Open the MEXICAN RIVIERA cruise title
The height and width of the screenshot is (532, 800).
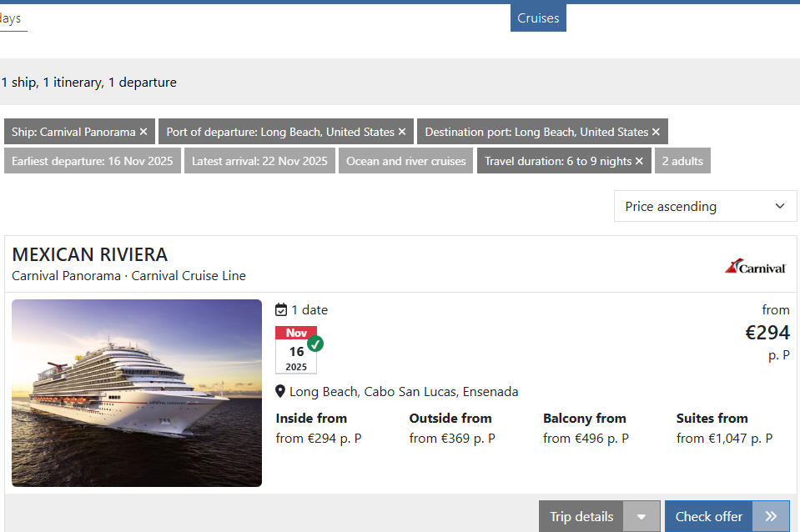click(x=90, y=254)
